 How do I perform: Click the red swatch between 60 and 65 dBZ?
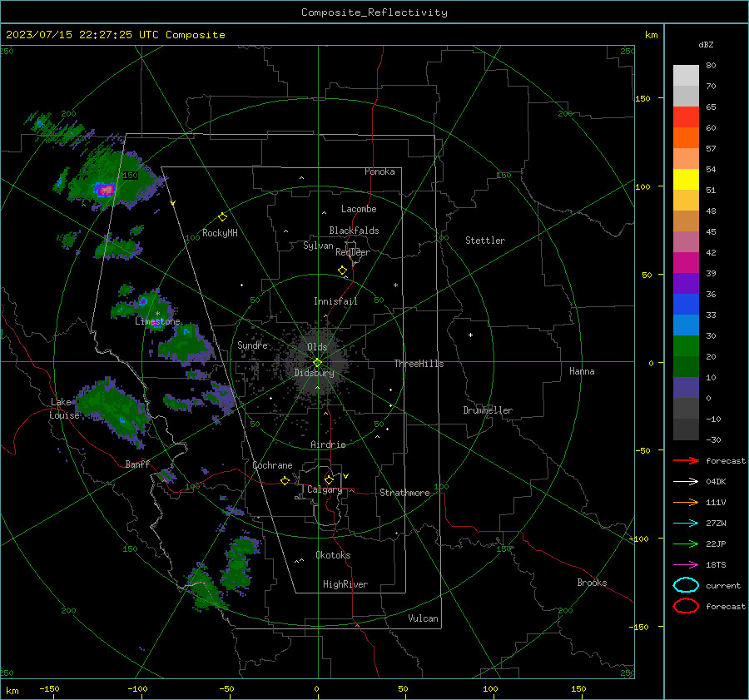[686, 117]
